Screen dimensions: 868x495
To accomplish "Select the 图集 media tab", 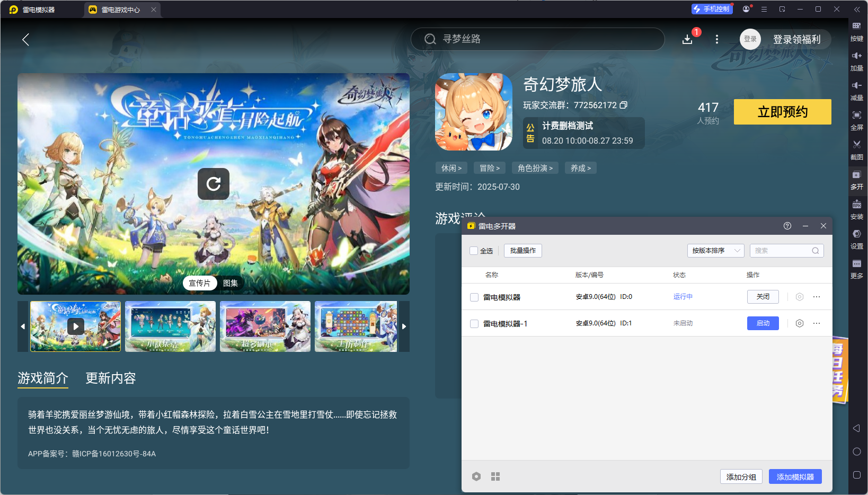I will [x=231, y=283].
